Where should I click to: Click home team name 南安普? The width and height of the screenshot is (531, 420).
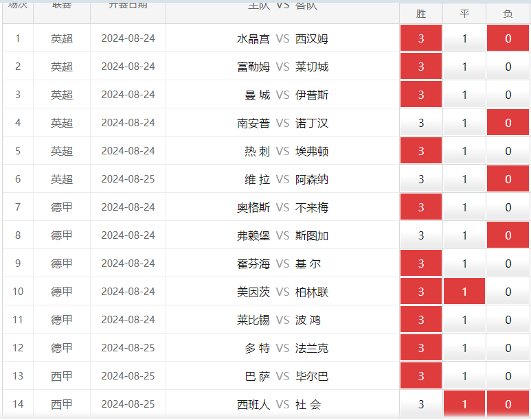(x=253, y=123)
